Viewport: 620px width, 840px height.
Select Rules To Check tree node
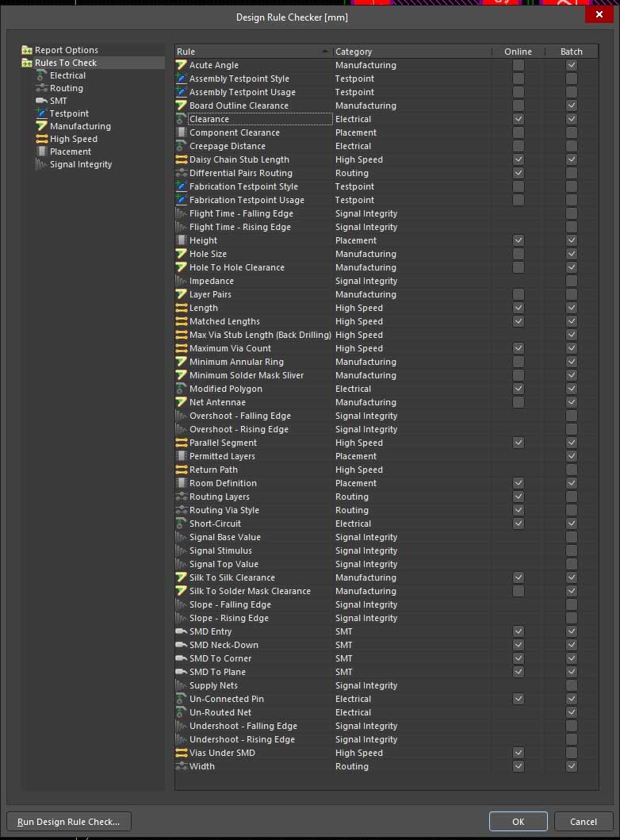tap(66, 63)
